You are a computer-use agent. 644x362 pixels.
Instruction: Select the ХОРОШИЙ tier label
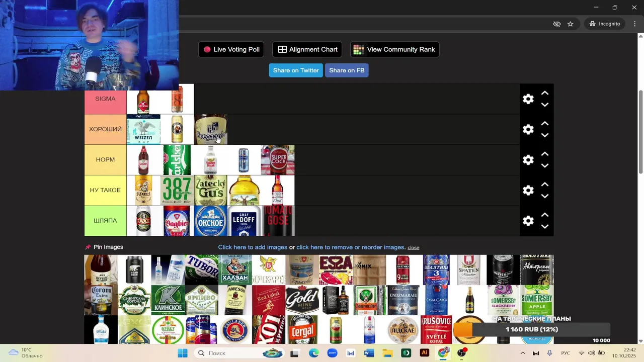click(105, 129)
